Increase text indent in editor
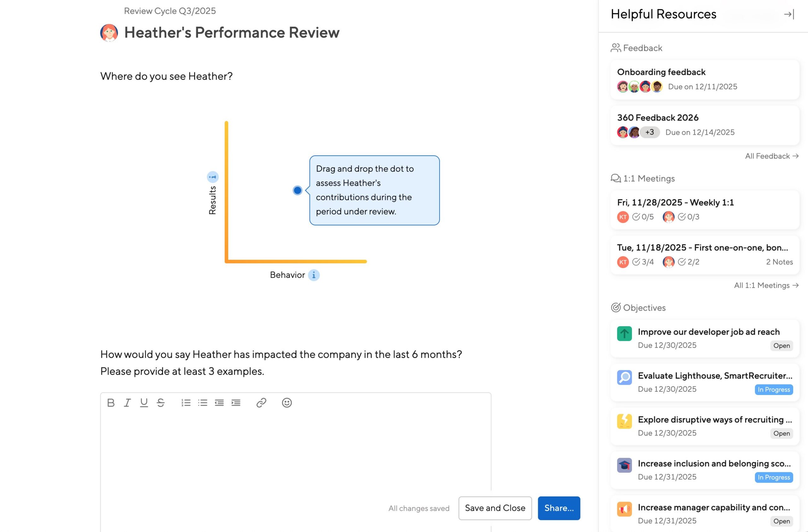 click(x=236, y=403)
